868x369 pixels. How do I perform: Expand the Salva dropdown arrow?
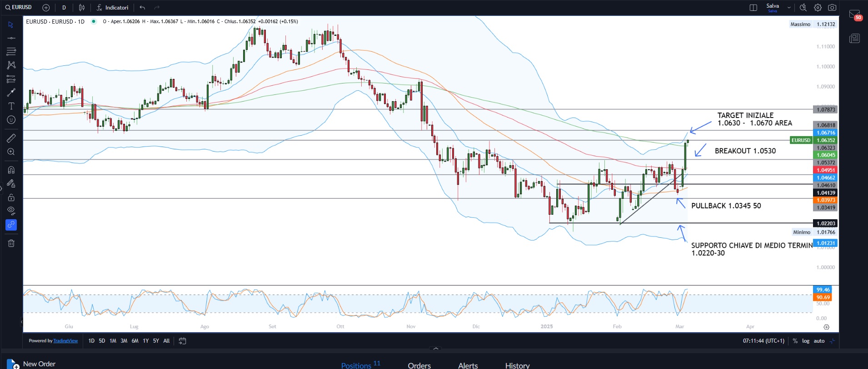pos(789,8)
